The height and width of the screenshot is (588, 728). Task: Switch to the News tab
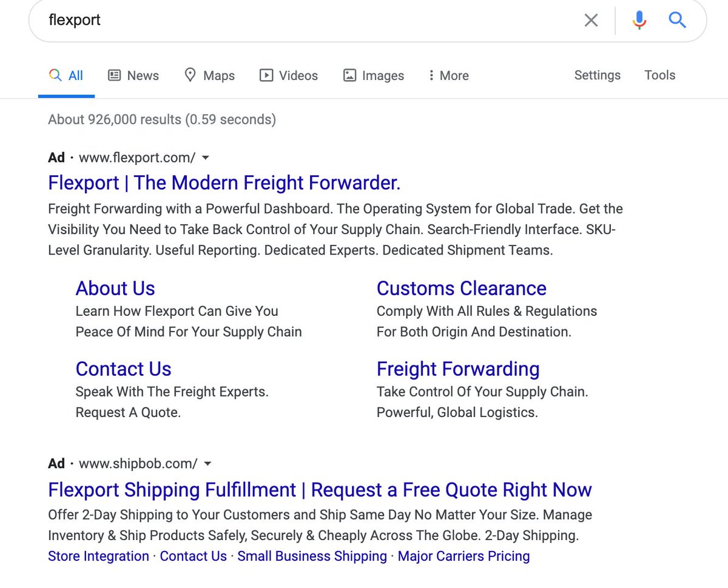coord(133,76)
